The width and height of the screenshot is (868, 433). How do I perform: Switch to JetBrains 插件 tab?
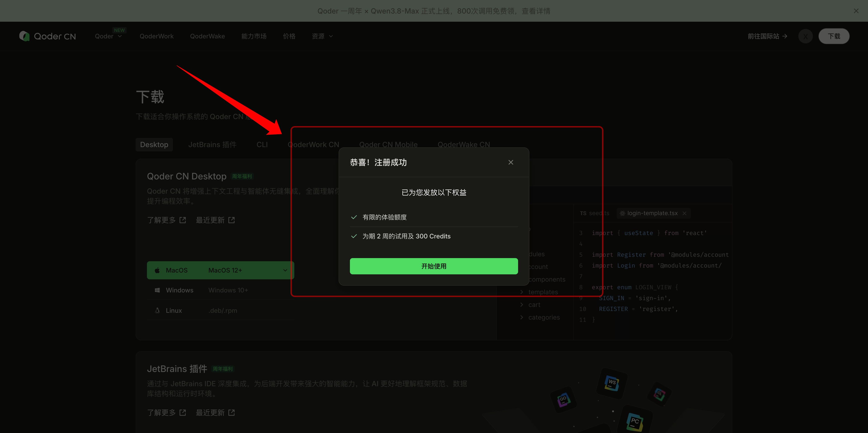pos(212,145)
